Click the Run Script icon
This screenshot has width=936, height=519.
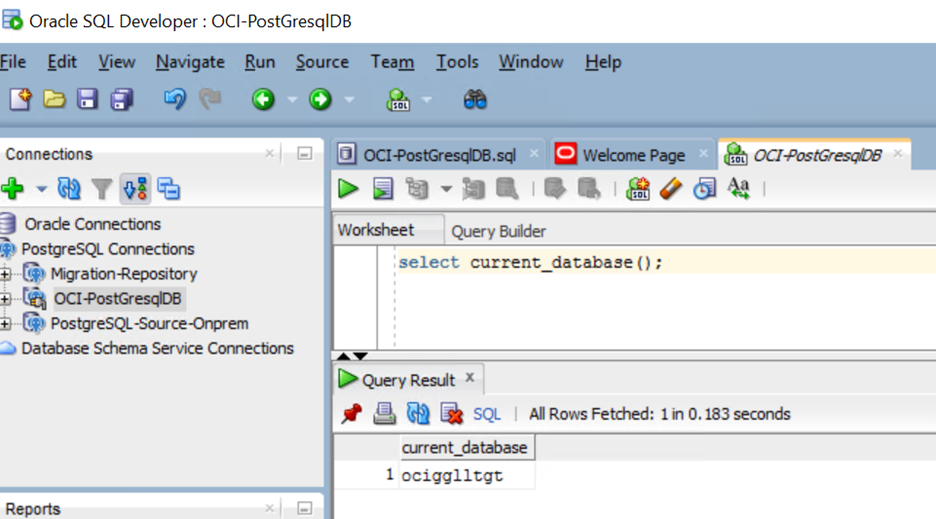(x=383, y=189)
